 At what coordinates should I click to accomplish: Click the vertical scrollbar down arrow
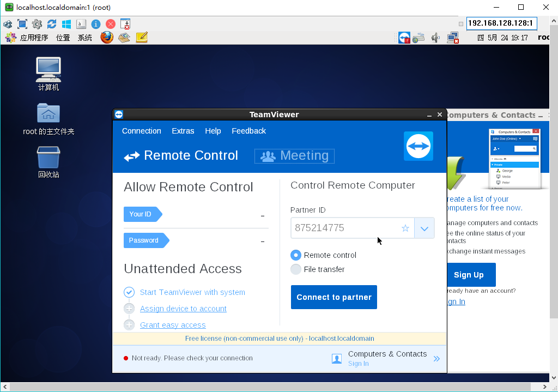tap(554, 377)
